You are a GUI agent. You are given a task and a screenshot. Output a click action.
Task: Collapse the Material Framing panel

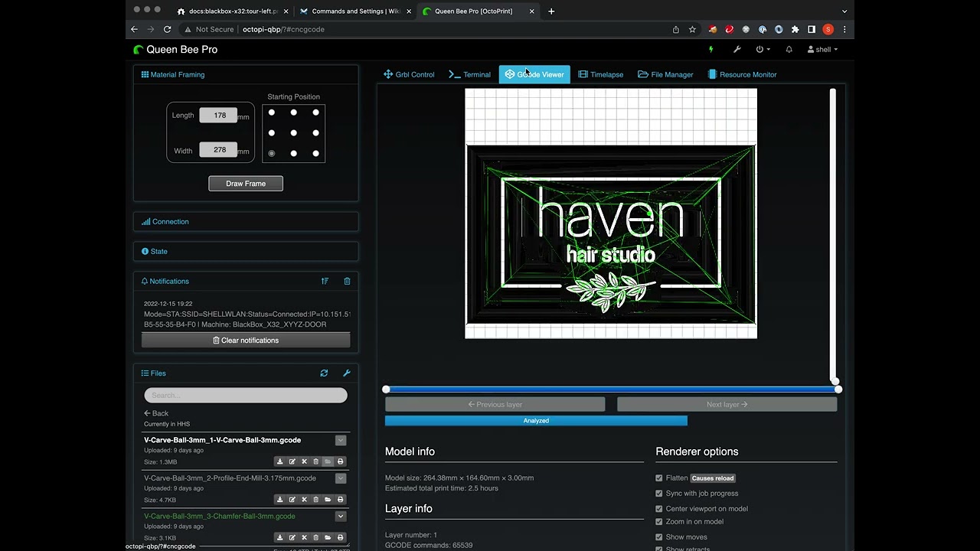click(173, 75)
